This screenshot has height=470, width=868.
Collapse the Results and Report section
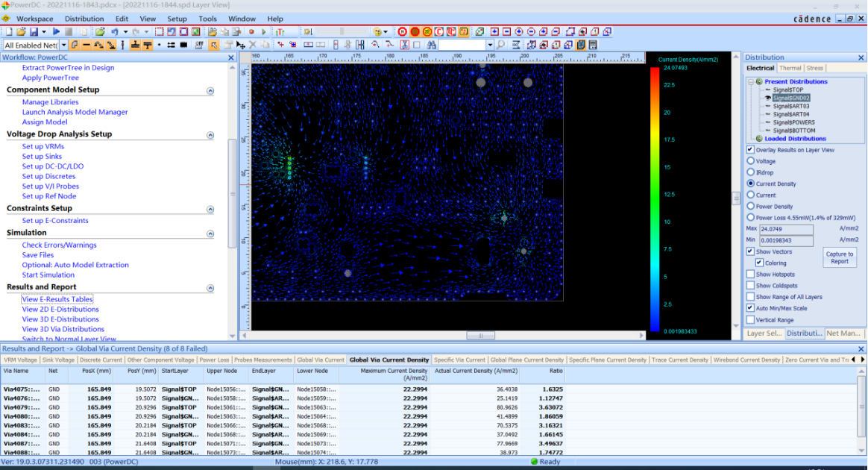(210, 287)
